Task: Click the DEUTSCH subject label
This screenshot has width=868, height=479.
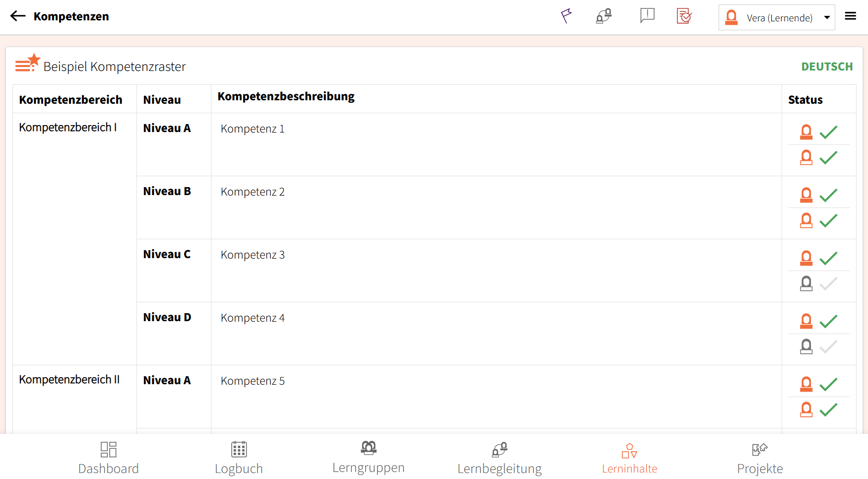Action: point(827,67)
